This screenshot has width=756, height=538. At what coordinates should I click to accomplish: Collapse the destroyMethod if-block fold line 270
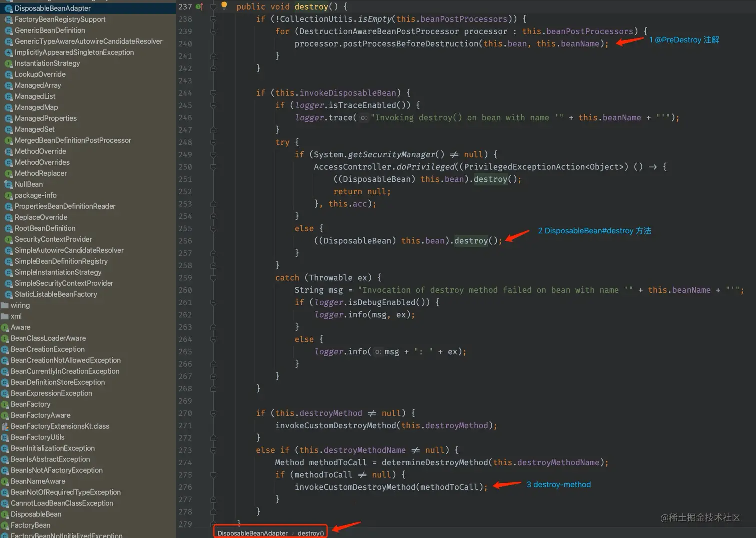coord(213,413)
